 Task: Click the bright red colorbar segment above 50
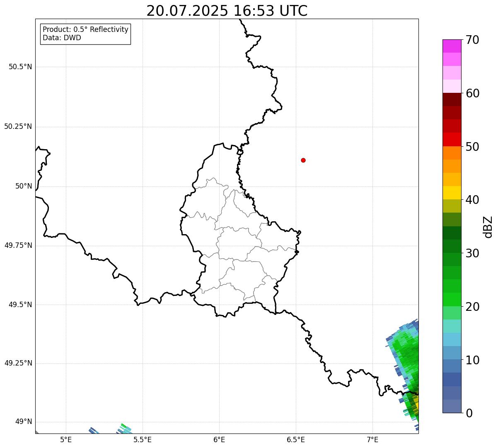[x=452, y=139]
